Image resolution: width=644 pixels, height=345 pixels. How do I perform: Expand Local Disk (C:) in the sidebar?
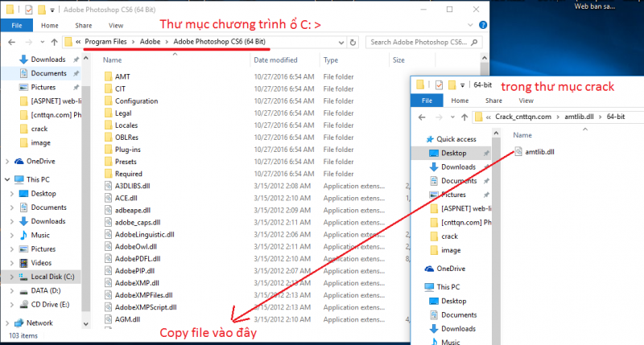11,277
